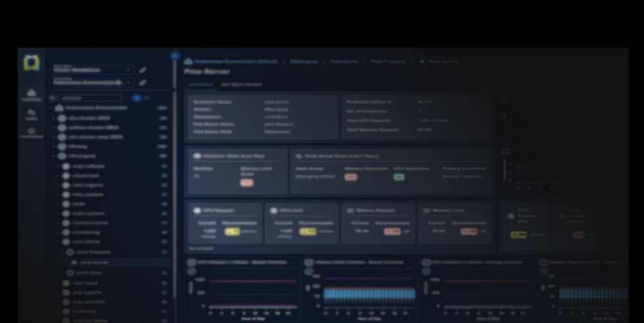
Task: Click the edit pencil next to first dropdown
Action: pos(143,70)
